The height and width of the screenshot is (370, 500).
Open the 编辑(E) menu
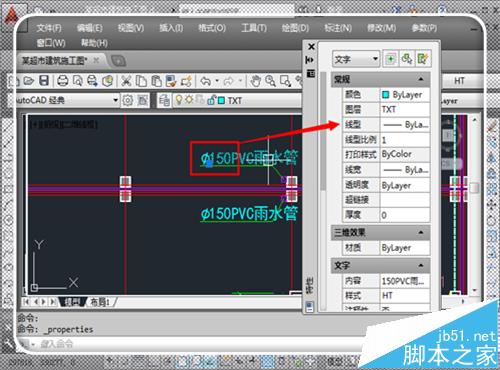tap(89, 28)
